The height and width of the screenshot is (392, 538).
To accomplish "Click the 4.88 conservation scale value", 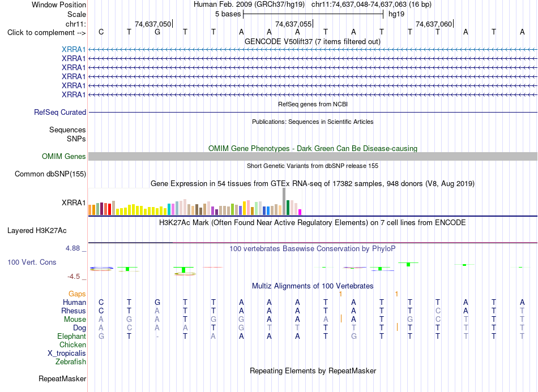I will 72,248.
